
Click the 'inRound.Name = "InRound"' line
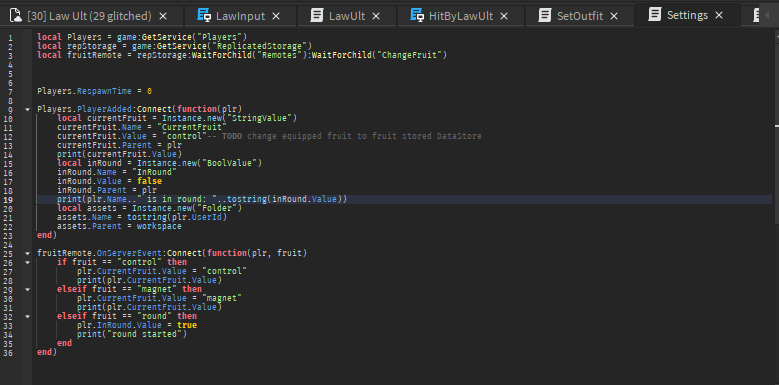click(x=117, y=172)
